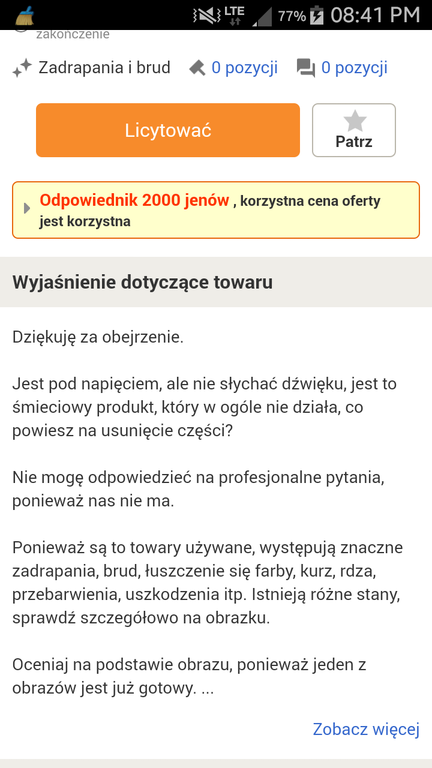
Task: Expand the Odpowiednik 2000 jenów notice arrow
Action: [27, 208]
